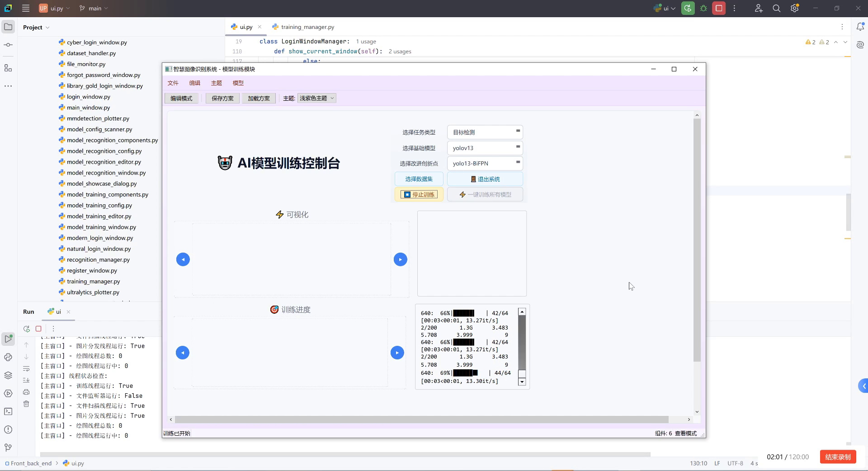The height and width of the screenshot is (471, 868).
Task: Open the 浅紫色主题 theme dropdown
Action: click(x=316, y=98)
